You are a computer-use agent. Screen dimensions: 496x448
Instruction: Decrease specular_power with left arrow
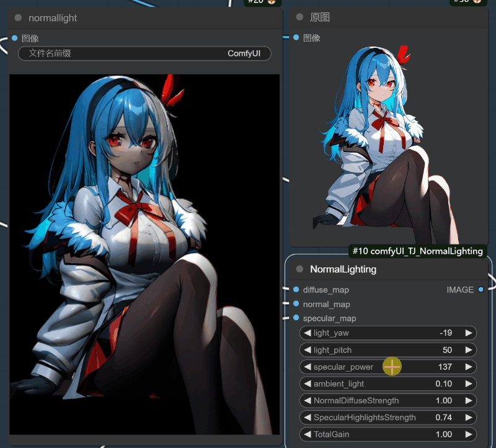click(x=307, y=367)
